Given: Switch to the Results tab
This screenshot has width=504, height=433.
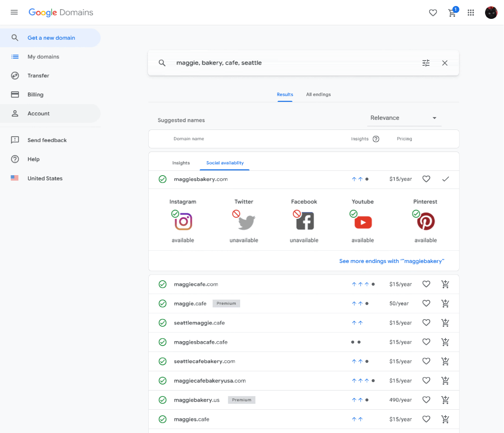Looking at the screenshot, I should pyautogui.click(x=285, y=95).
